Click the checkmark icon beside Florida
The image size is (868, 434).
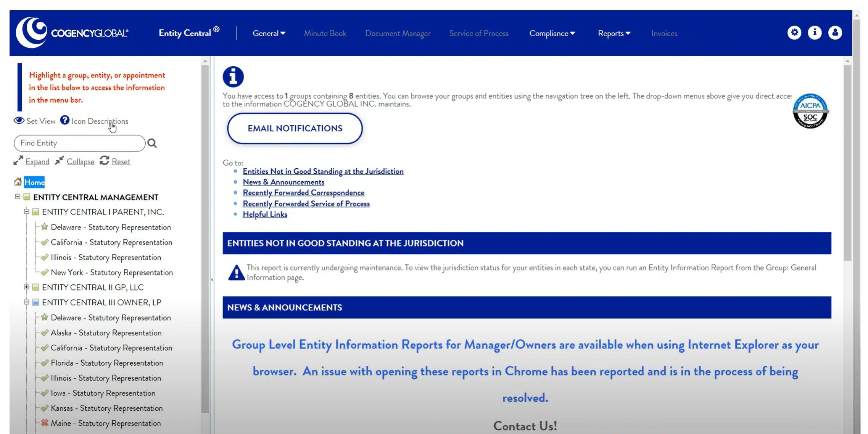45,363
